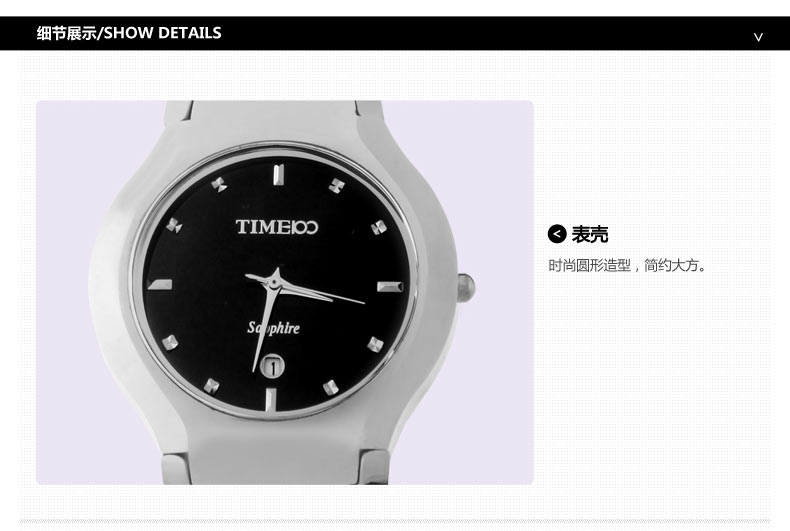Collapse the SHOW DETAILS section chevron
This screenshot has height=531, width=790.
(758, 36)
